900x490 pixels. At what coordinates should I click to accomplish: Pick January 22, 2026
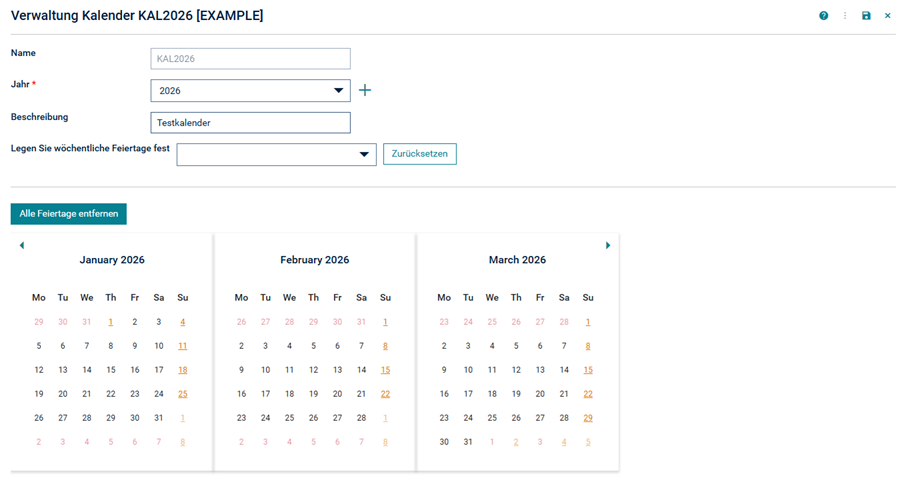(111, 394)
